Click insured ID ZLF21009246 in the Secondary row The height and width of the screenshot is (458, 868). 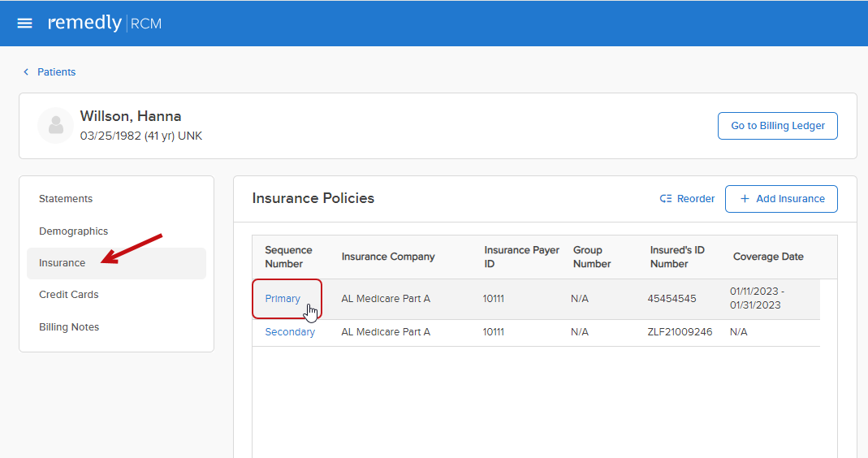click(x=680, y=332)
